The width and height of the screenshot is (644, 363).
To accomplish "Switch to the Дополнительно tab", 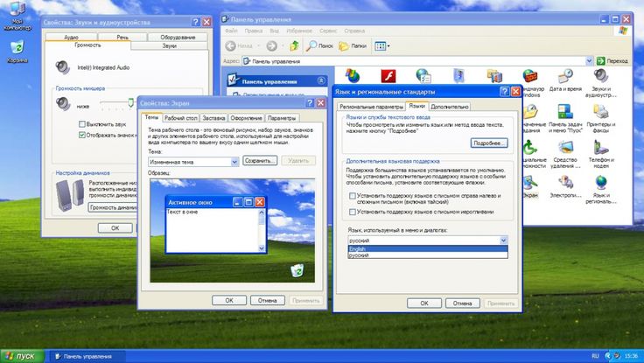I will [x=450, y=107].
